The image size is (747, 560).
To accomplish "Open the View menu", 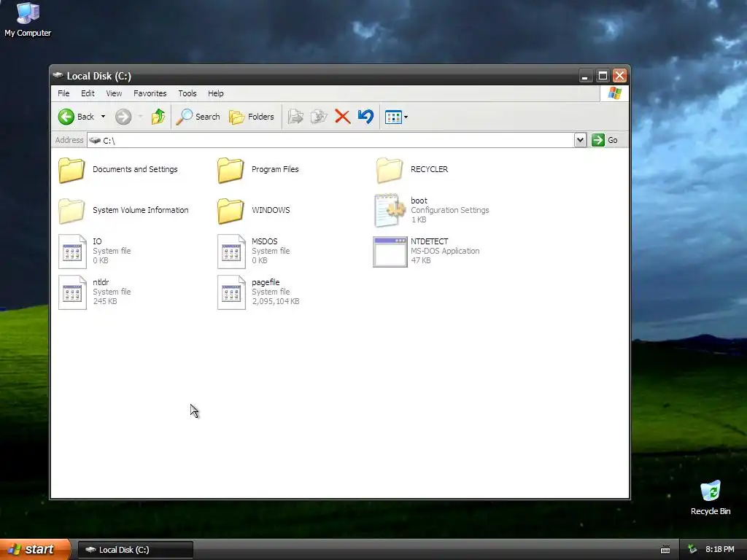I will [114, 93].
